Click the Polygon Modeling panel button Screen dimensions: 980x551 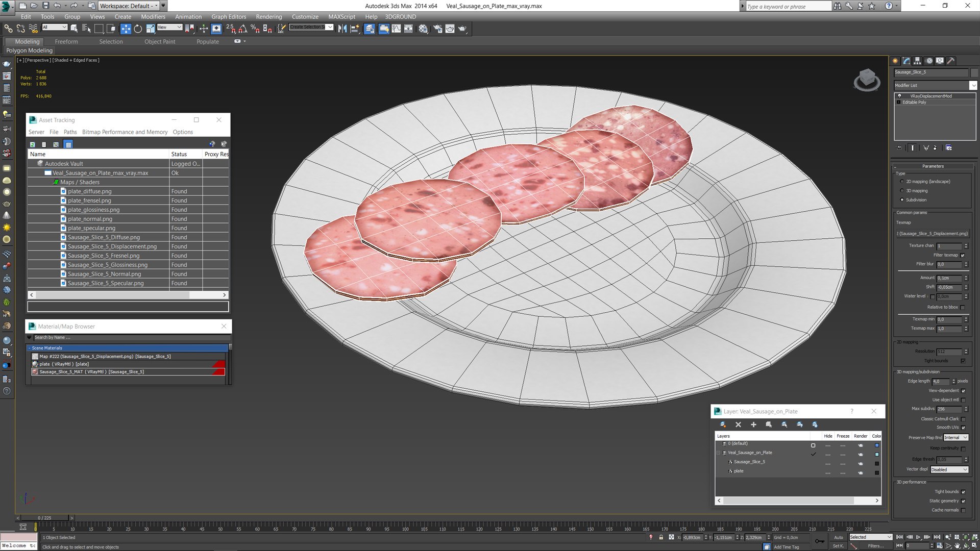pyautogui.click(x=29, y=51)
